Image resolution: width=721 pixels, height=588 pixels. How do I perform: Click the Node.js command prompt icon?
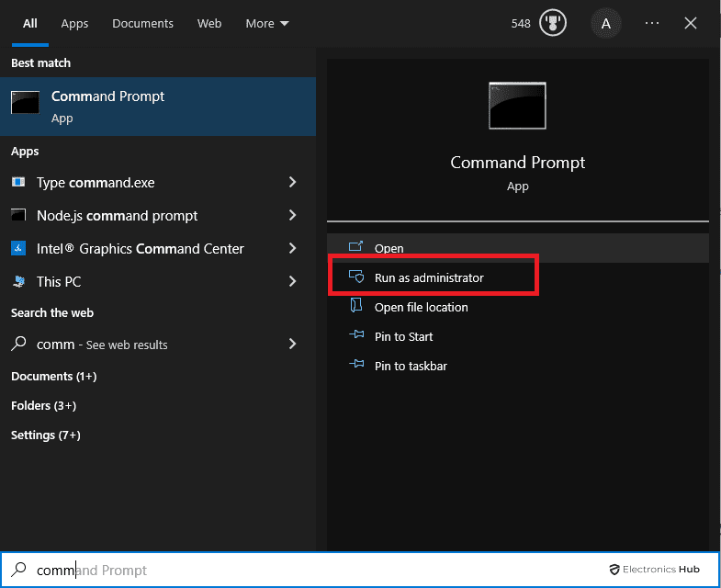pyautogui.click(x=18, y=215)
